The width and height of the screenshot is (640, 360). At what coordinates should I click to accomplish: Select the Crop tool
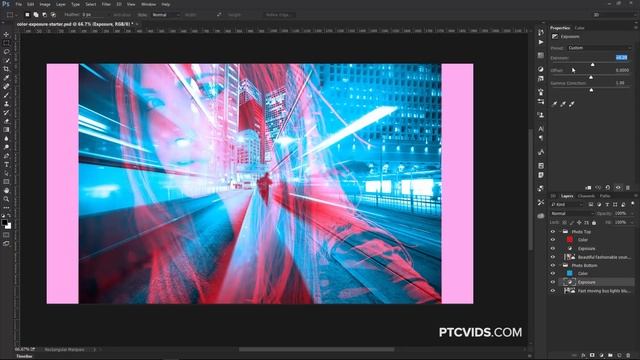click(6, 69)
